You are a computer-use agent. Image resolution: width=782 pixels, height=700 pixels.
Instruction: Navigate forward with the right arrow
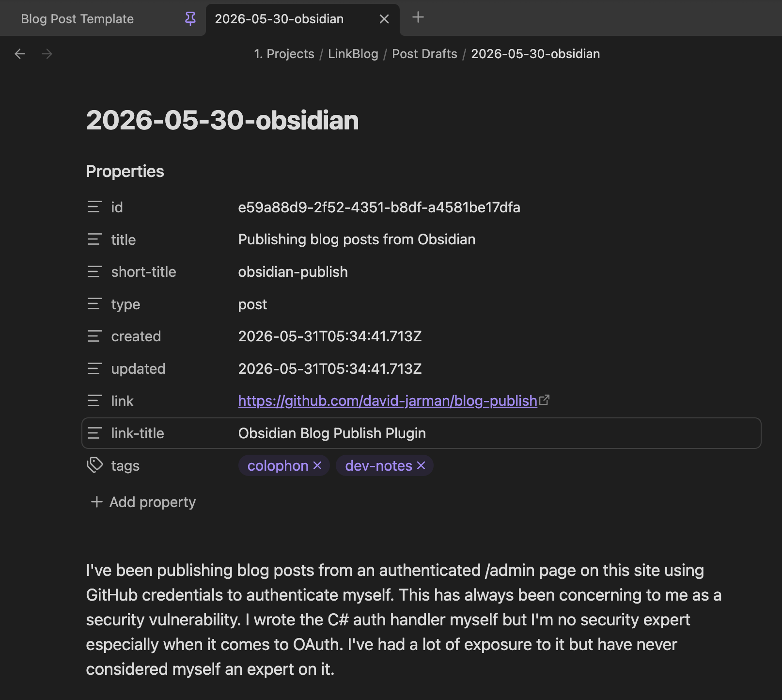pyautogui.click(x=47, y=54)
